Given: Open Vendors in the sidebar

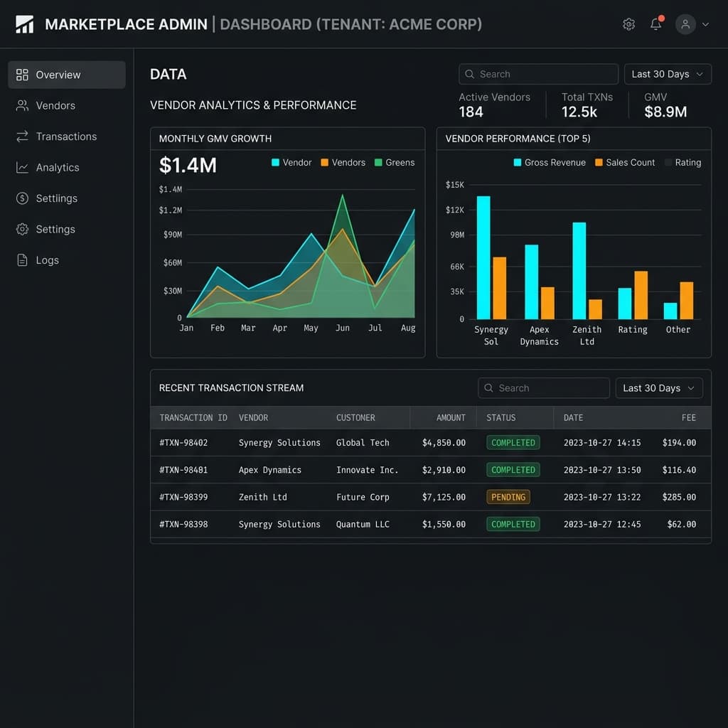Looking at the screenshot, I should (x=67, y=106).
